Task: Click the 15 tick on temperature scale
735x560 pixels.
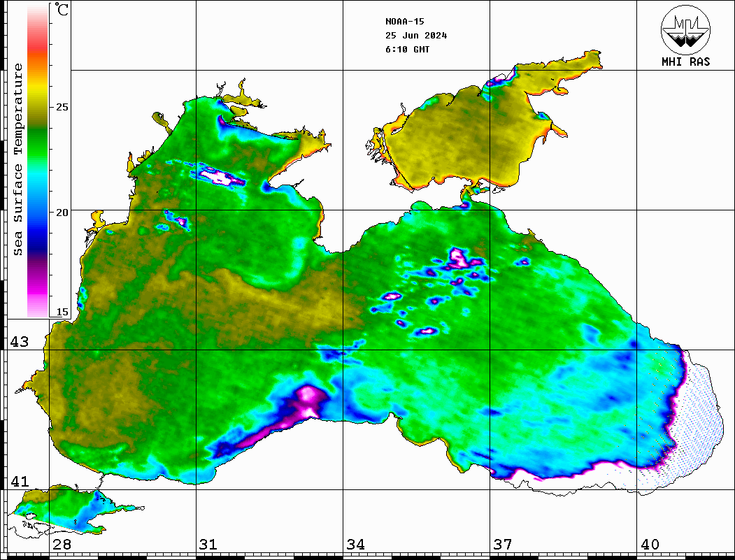Action: tap(62, 312)
